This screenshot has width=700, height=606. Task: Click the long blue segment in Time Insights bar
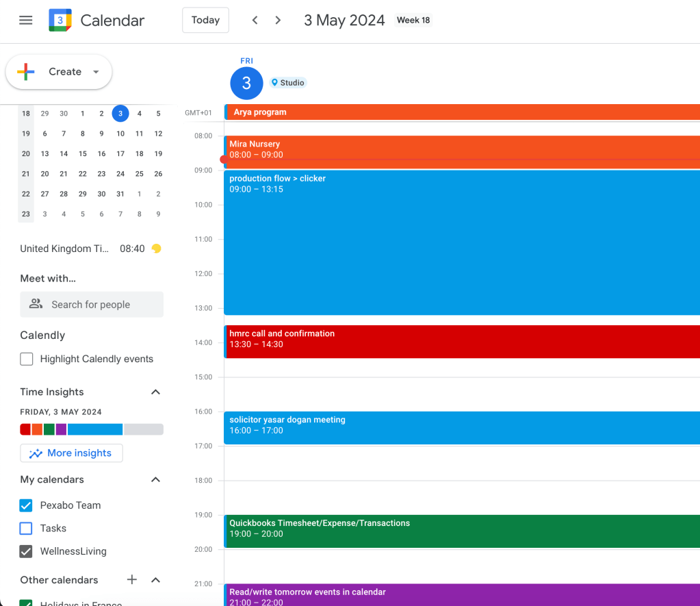click(x=95, y=429)
